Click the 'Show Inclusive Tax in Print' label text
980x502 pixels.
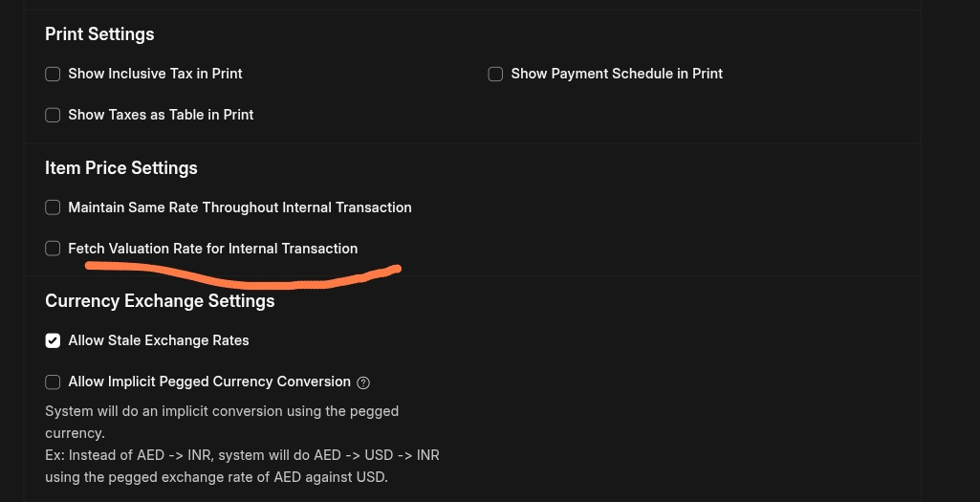pyautogui.click(x=156, y=74)
